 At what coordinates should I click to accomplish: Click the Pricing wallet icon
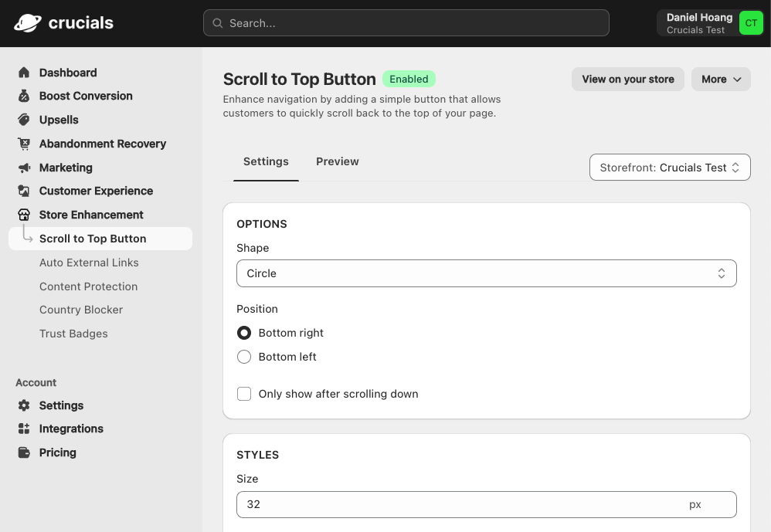point(24,452)
